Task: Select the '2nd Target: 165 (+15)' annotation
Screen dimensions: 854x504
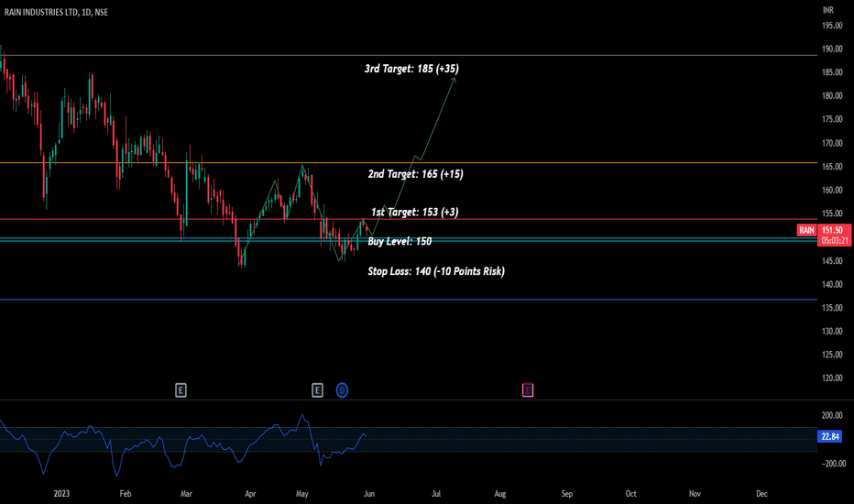Action: pyautogui.click(x=416, y=174)
